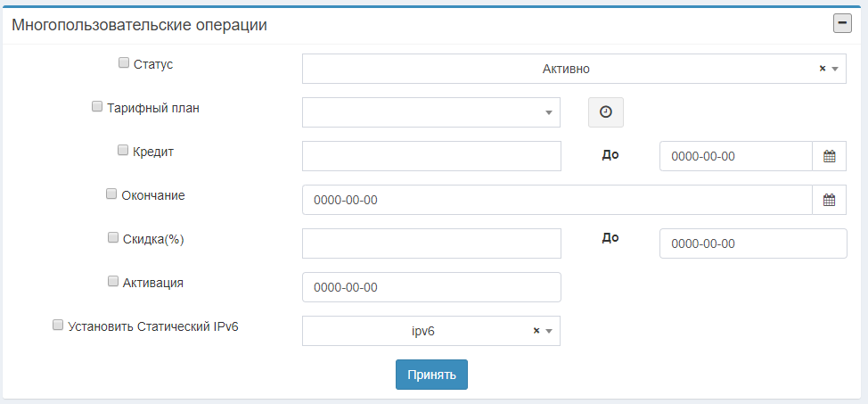This screenshot has width=868, height=404.
Task: Enable the Статус checkbox
Action: point(124,62)
